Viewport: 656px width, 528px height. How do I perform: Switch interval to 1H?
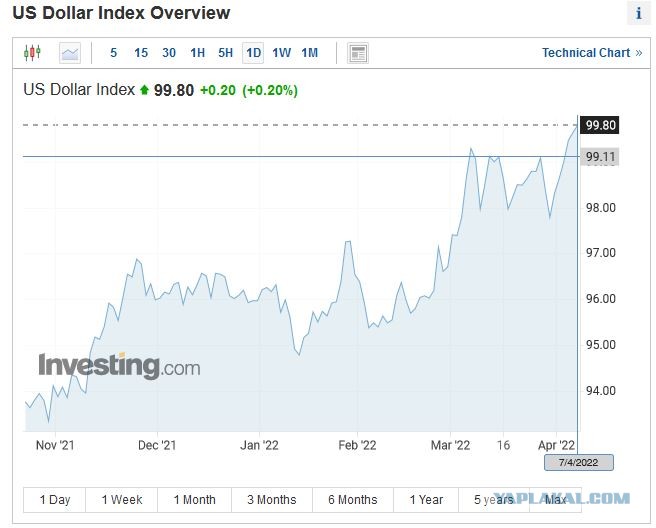click(x=197, y=53)
